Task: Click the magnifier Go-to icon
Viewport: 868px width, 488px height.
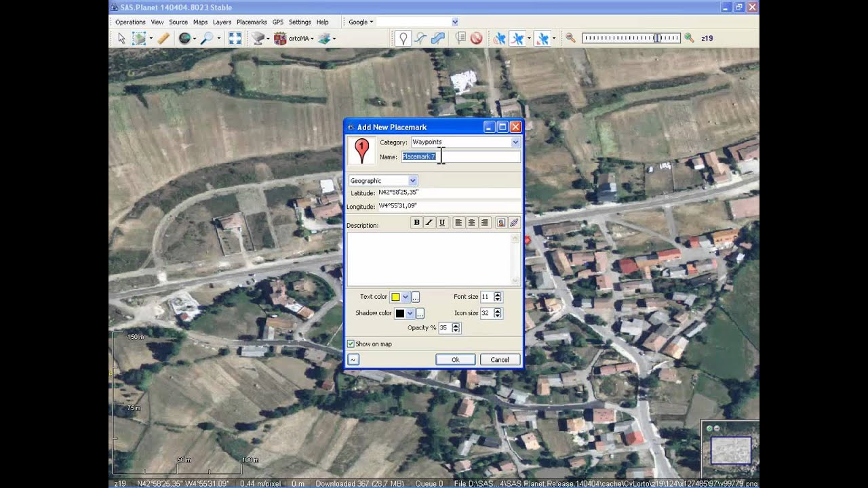Action: pos(206,39)
